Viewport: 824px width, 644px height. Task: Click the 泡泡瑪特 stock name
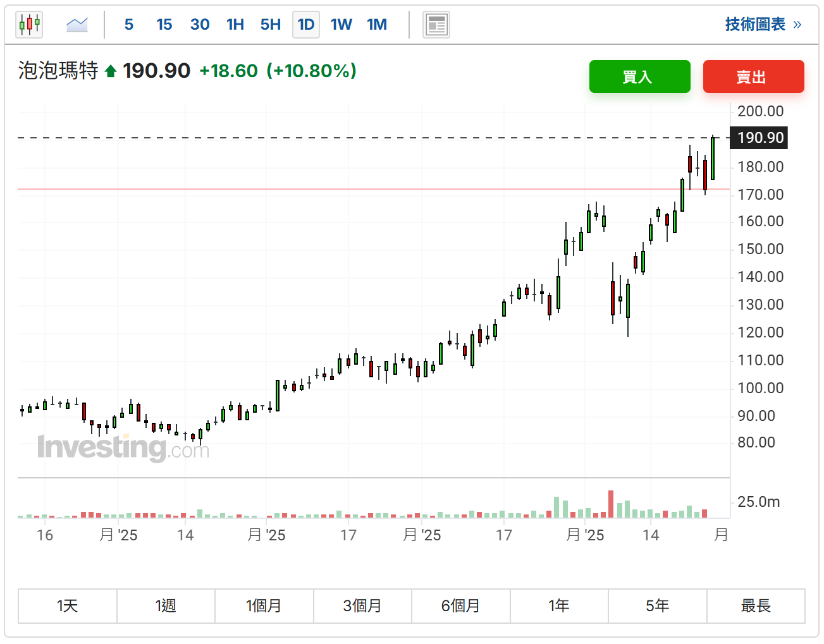(x=58, y=70)
